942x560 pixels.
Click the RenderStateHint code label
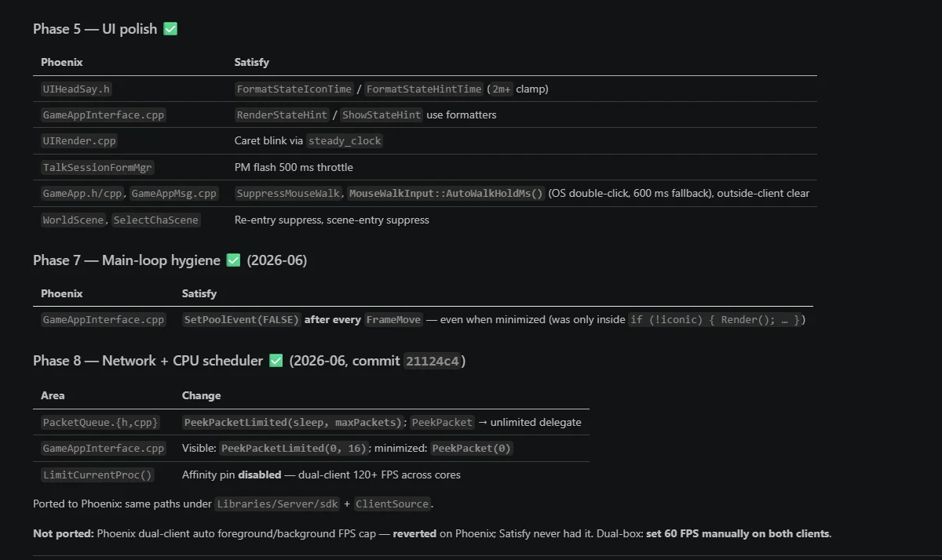[282, 115]
